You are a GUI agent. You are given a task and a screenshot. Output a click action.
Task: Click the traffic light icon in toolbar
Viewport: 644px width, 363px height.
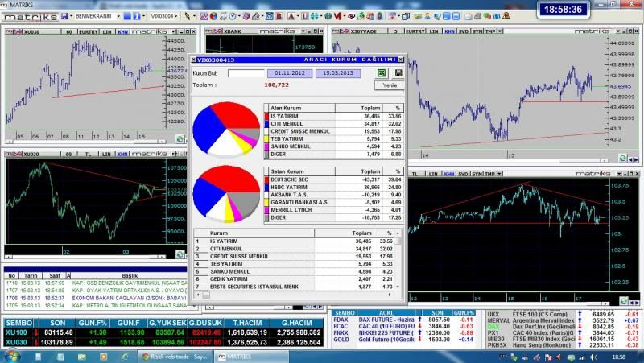[x=380, y=16]
